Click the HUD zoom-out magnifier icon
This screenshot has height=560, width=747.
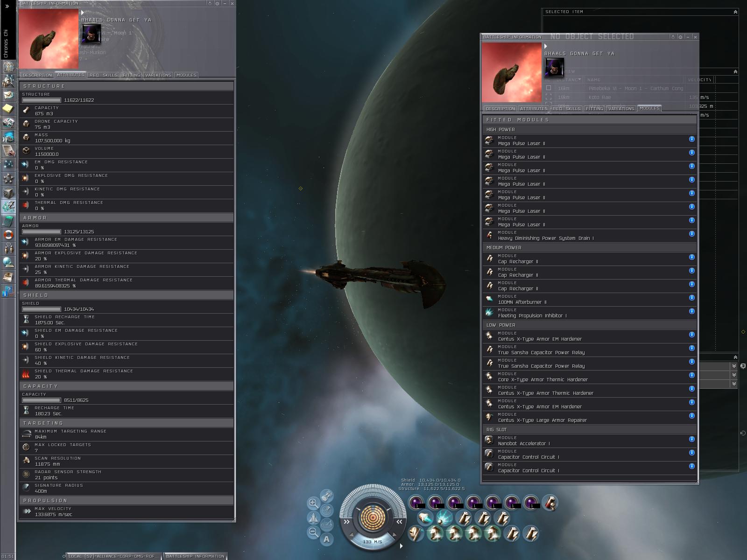click(313, 532)
